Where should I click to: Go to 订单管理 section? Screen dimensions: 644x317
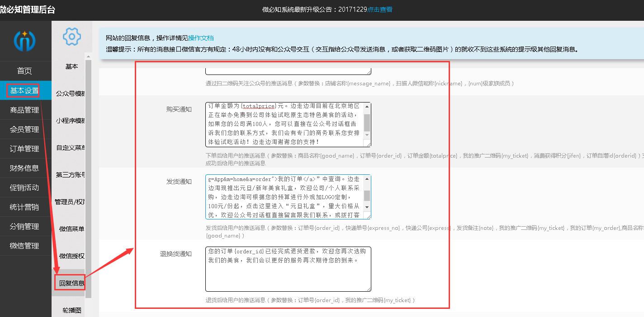click(x=24, y=149)
